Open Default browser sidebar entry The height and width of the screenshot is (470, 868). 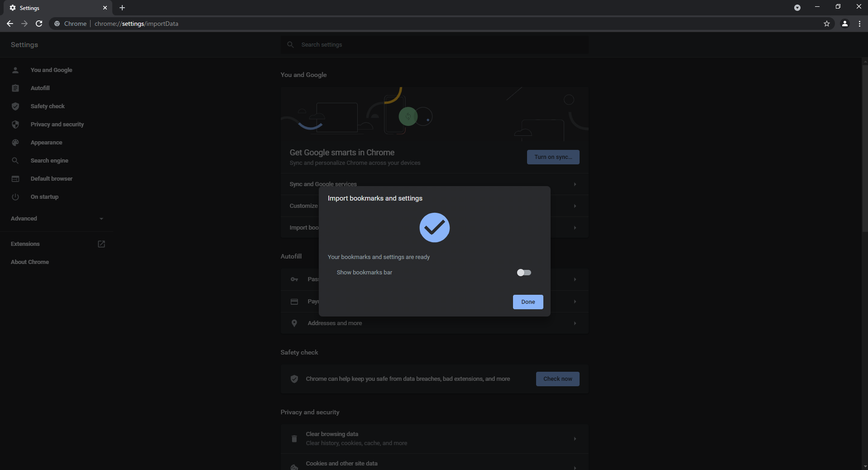coord(51,179)
